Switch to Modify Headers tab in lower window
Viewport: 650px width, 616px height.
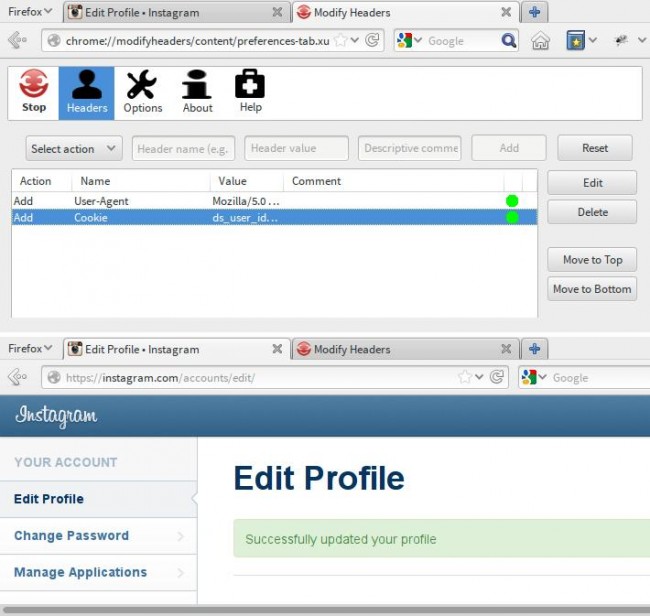point(405,349)
